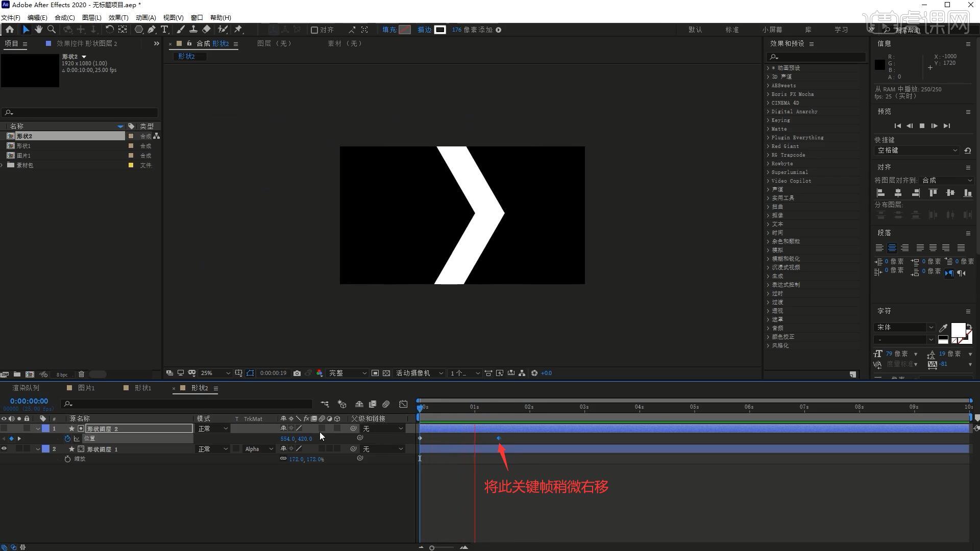Image resolution: width=980 pixels, height=551 pixels.
Task: Select the Zoom magnifier tool
Action: tap(52, 30)
